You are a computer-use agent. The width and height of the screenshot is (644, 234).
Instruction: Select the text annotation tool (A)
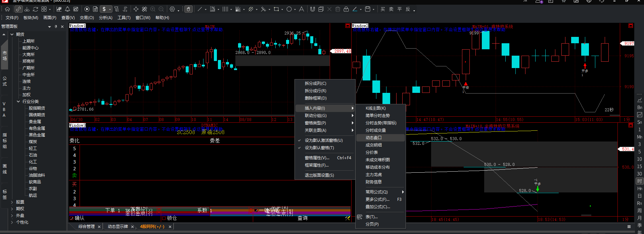coord(302,9)
